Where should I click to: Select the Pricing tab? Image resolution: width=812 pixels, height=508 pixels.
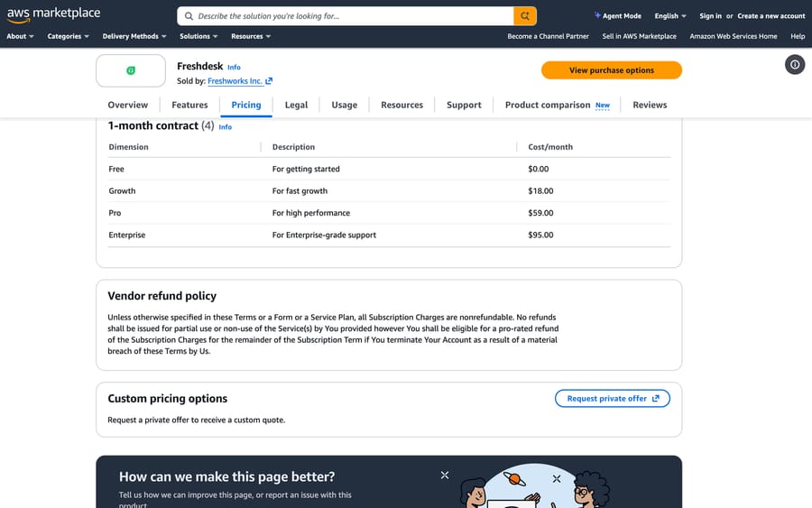[x=246, y=105]
